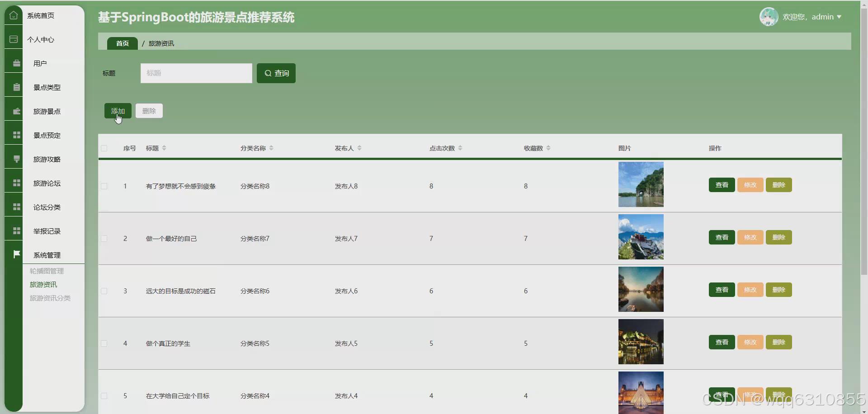Check the checkbox for row 1
The height and width of the screenshot is (414, 868).
click(104, 186)
